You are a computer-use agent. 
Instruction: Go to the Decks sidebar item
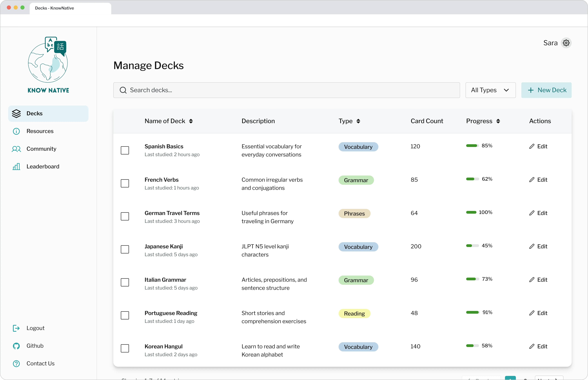(x=48, y=114)
